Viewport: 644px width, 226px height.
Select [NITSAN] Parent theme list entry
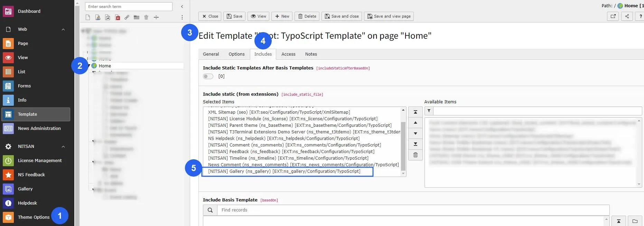pyautogui.click(x=300, y=125)
